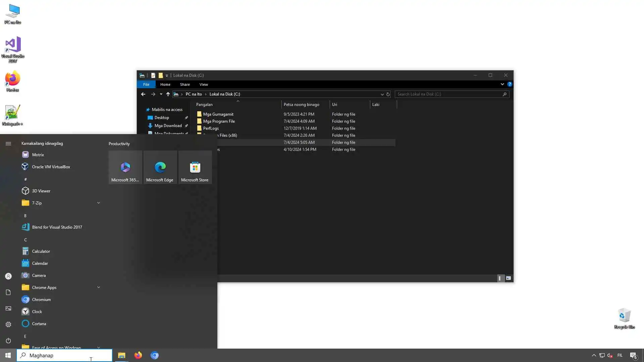Click File Explorer icon on taskbar
The width and height of the screenshot is (644, 362).
pos(121,355)
